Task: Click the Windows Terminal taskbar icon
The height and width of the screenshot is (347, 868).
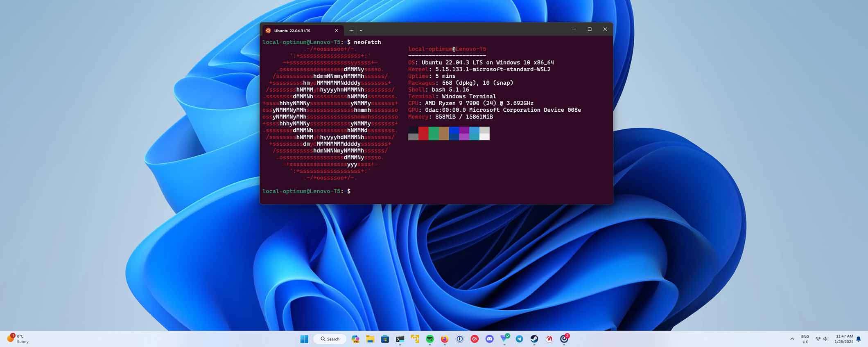Action: [400, 339]
